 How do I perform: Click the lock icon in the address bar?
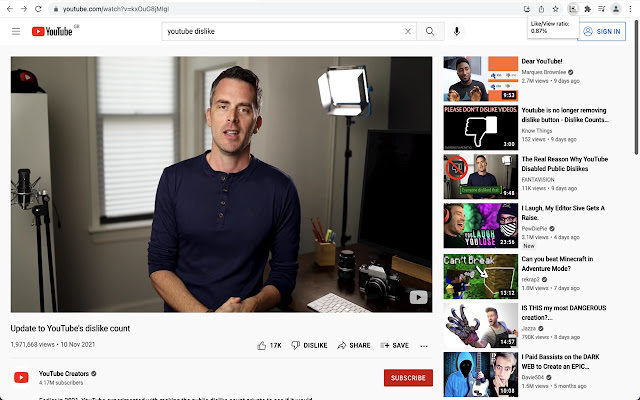coord(56,9)
